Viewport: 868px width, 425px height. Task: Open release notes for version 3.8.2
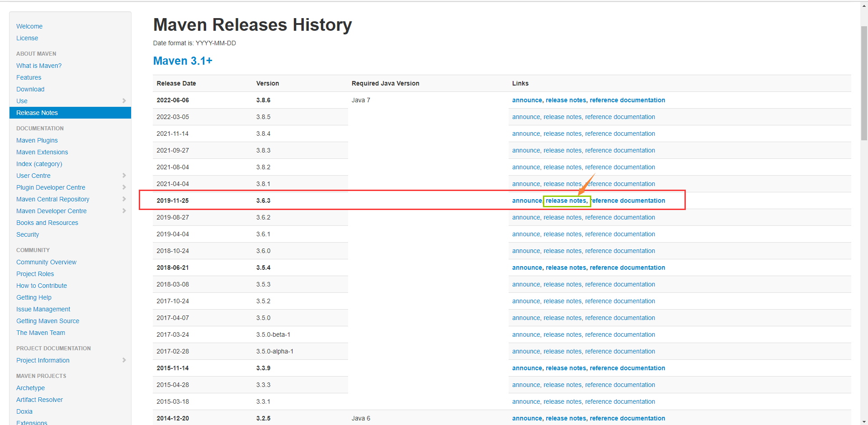point(562,167)
